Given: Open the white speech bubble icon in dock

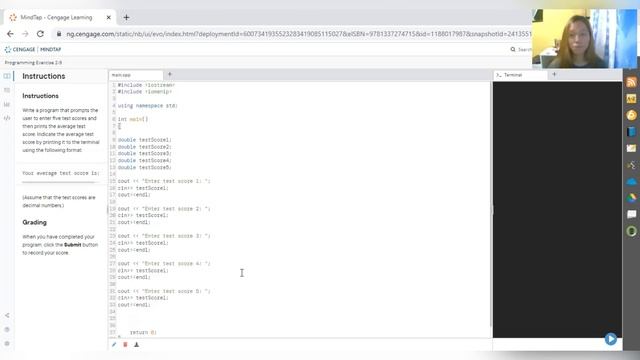Looking at the screenshot, I should (631, 215).
